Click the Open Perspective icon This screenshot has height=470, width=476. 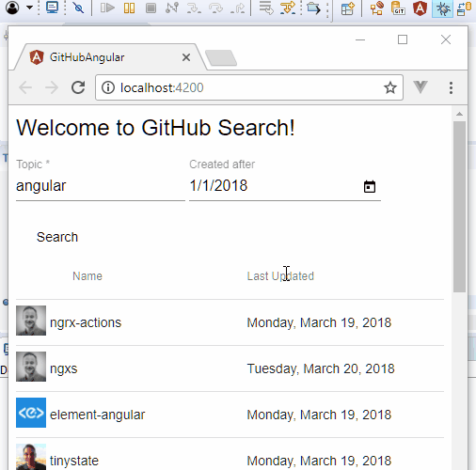point(348,8)
